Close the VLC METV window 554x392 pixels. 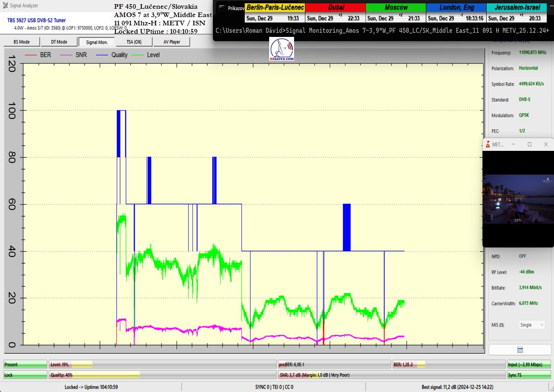tap(546, 144)
